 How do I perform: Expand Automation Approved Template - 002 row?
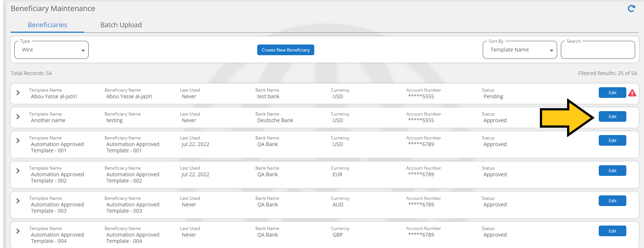click(x=18, y=171)
